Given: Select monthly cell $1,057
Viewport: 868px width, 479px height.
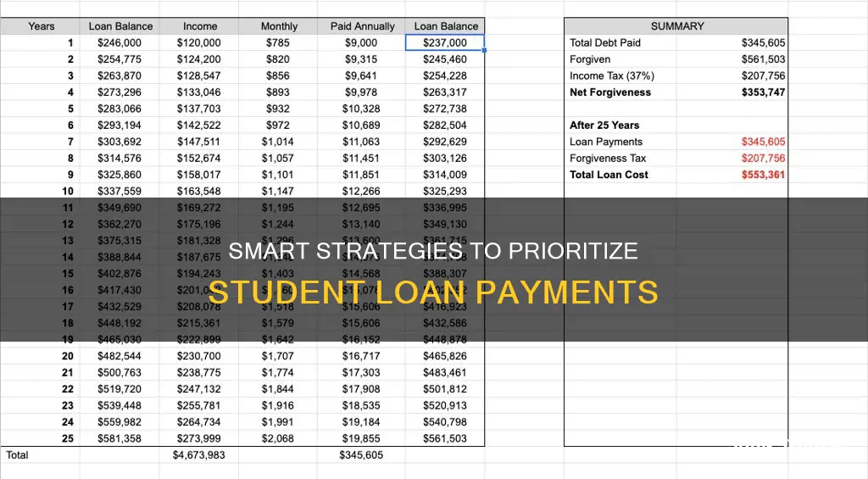Looking at the screenshot, I should [x=277, y=159].
